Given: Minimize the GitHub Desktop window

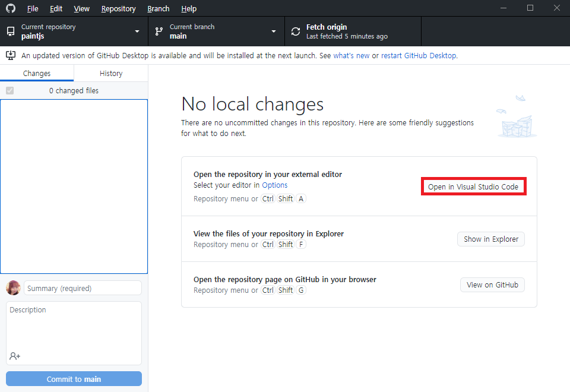Looking at the screenshot, I should 503,8.
